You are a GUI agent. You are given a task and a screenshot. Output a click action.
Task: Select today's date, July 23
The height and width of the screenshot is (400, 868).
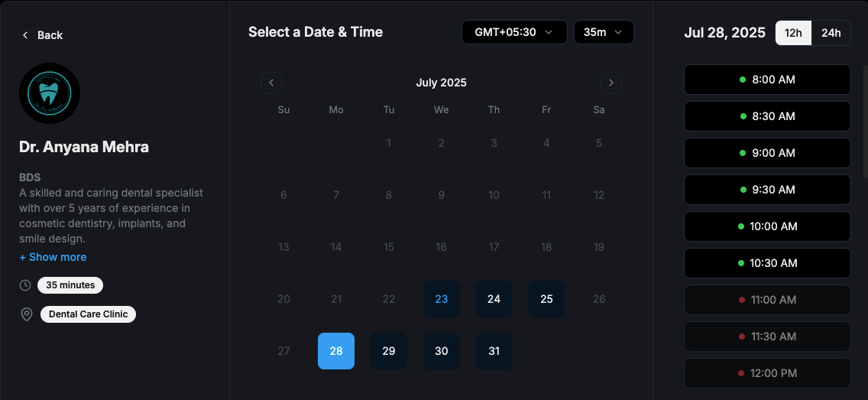click(442, 299)
